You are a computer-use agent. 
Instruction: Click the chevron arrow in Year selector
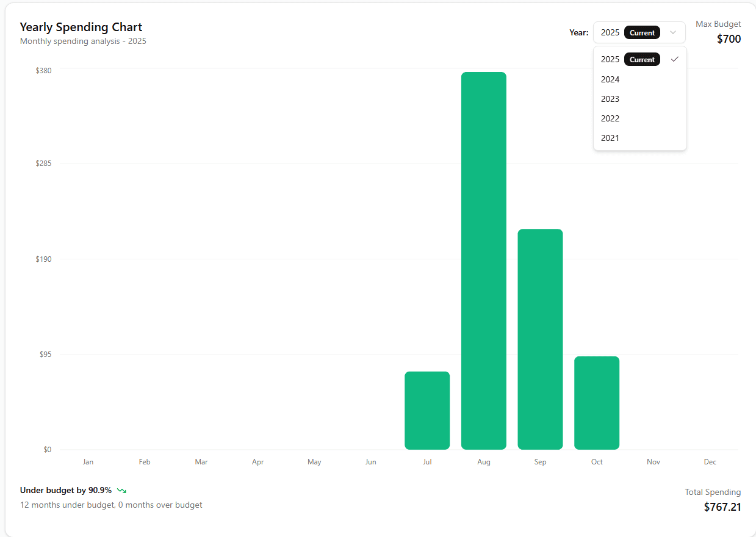pos(673,32)
